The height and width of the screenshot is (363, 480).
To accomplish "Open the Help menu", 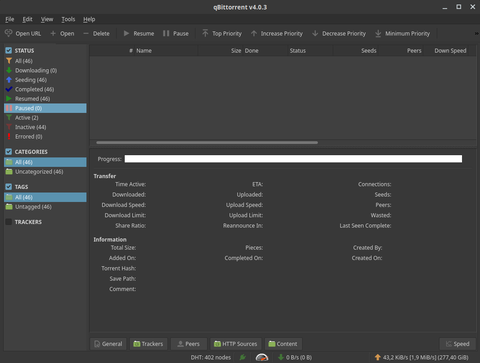I will tap(89, 19).
